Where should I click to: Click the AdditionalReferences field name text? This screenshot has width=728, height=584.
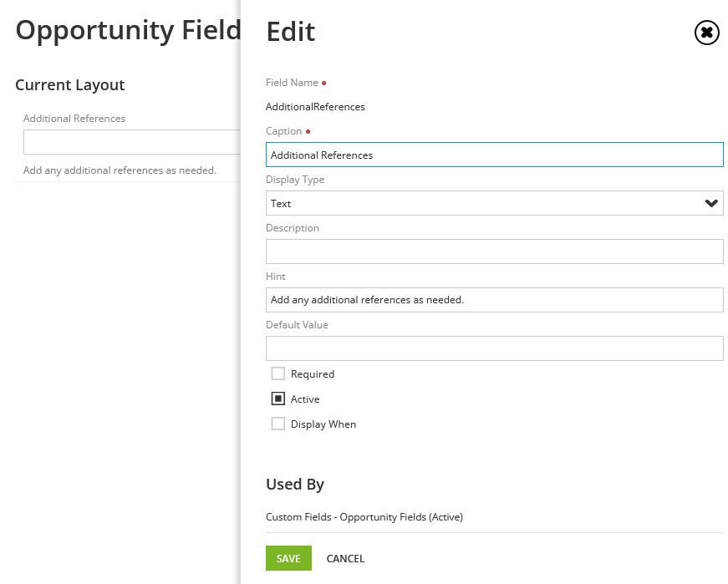[x=315, y=107]
